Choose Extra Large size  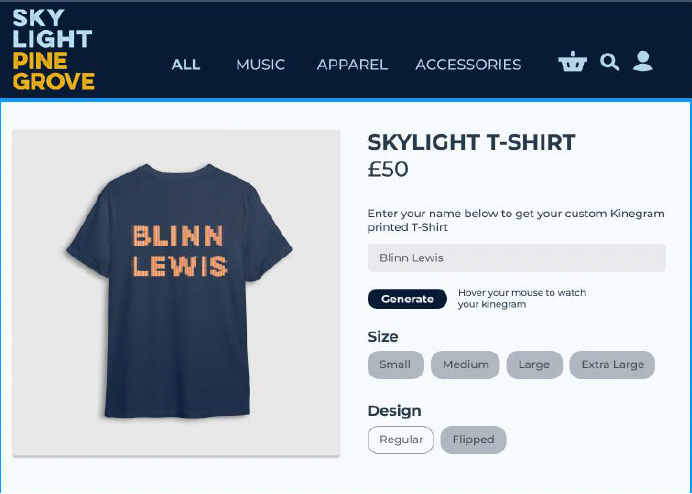click(612, 365)
